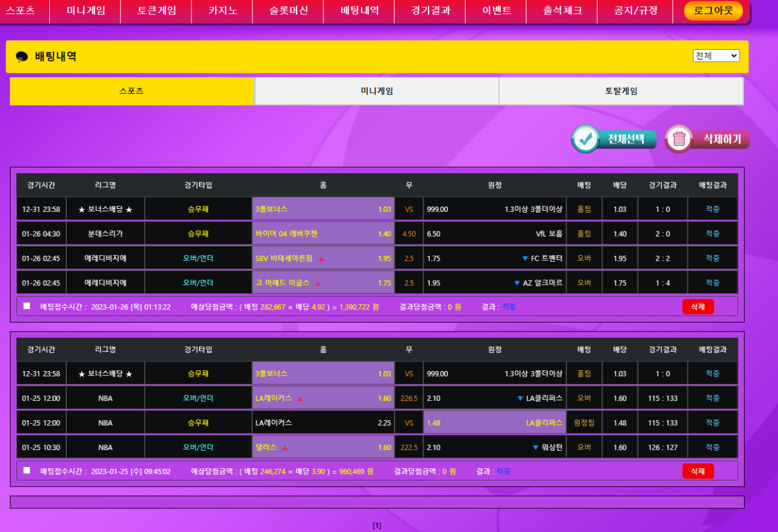Select the 스포츠 history tab
The width and height of the screenshot is (778, 532).
pyautogui.click(x=132, y=91)
